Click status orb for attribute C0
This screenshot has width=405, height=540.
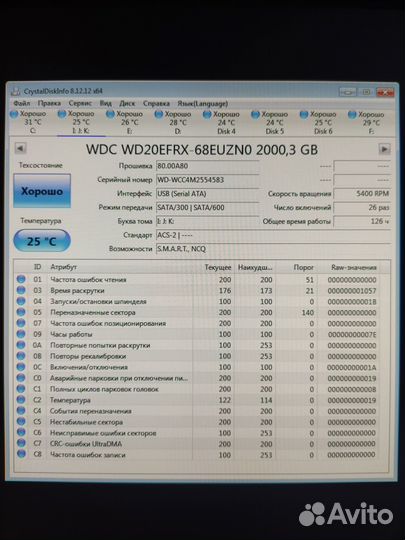[x=21, y=378]
